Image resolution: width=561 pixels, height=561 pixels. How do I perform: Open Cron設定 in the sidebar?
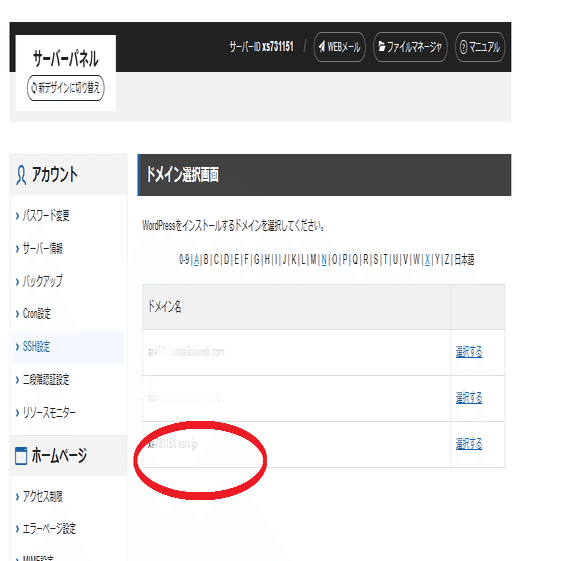click(x=36, y=313)
